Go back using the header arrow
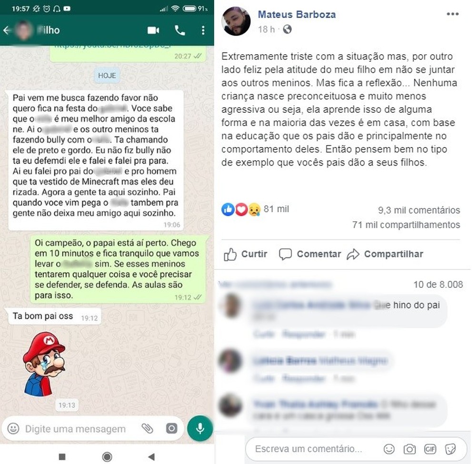The image size is (476, 464). click(7, 30)
